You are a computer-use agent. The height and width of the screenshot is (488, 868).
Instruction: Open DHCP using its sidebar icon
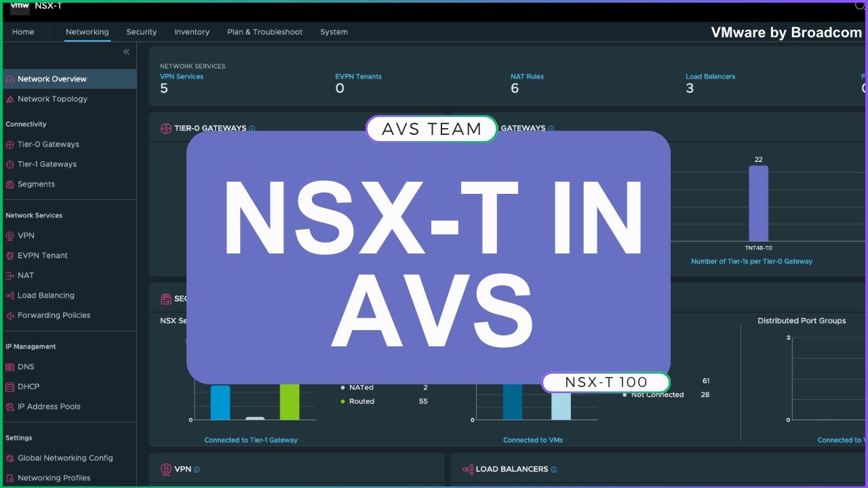10,387
